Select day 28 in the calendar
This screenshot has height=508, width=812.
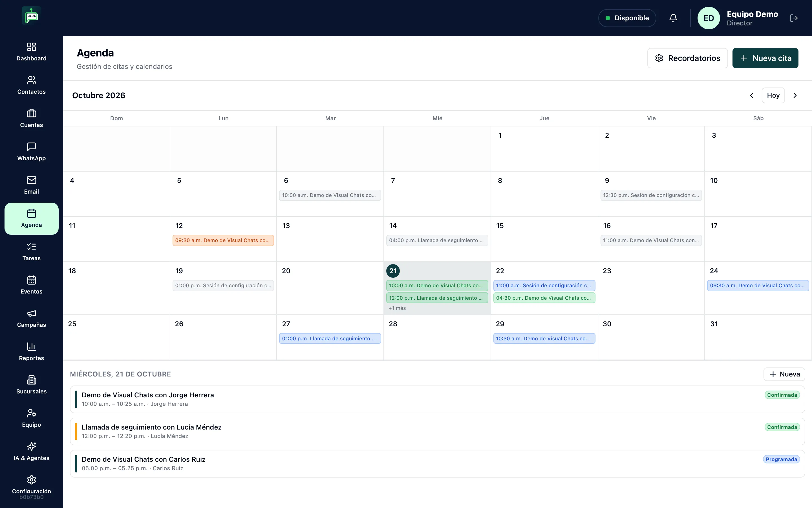437,337
